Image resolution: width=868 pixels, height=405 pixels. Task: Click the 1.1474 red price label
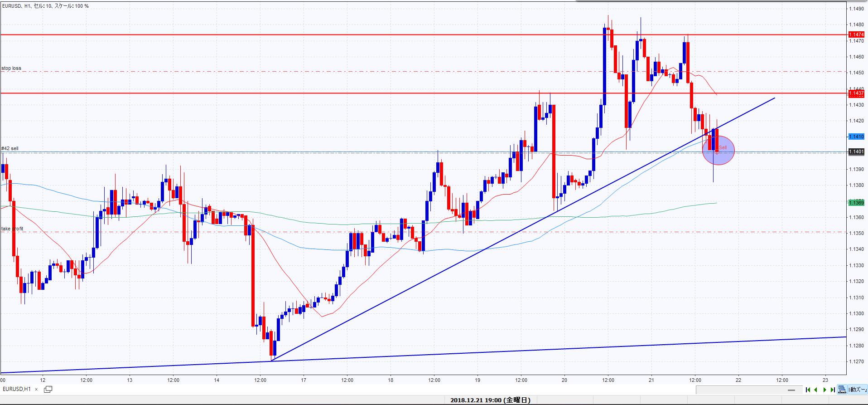tap(856, 34)
